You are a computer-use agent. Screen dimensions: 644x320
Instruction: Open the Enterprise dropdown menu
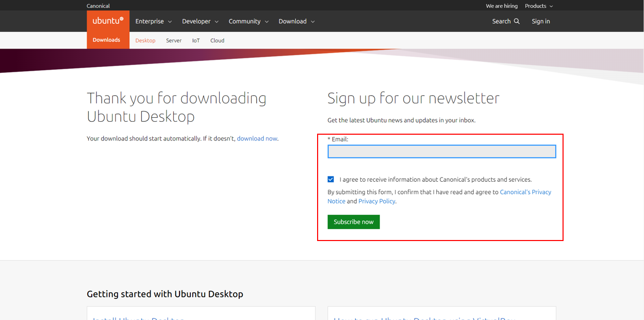point(154,21)
